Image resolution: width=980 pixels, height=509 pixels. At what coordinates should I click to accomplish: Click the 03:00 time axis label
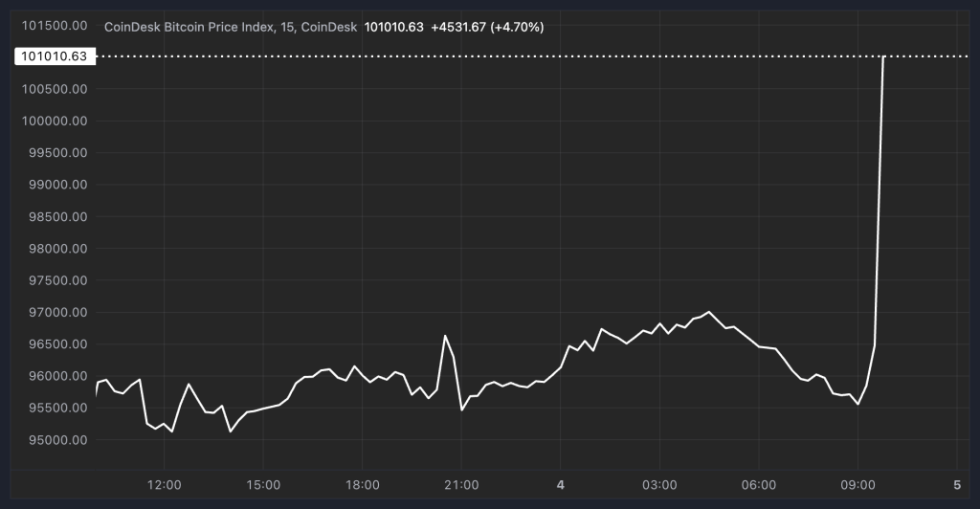659,484
